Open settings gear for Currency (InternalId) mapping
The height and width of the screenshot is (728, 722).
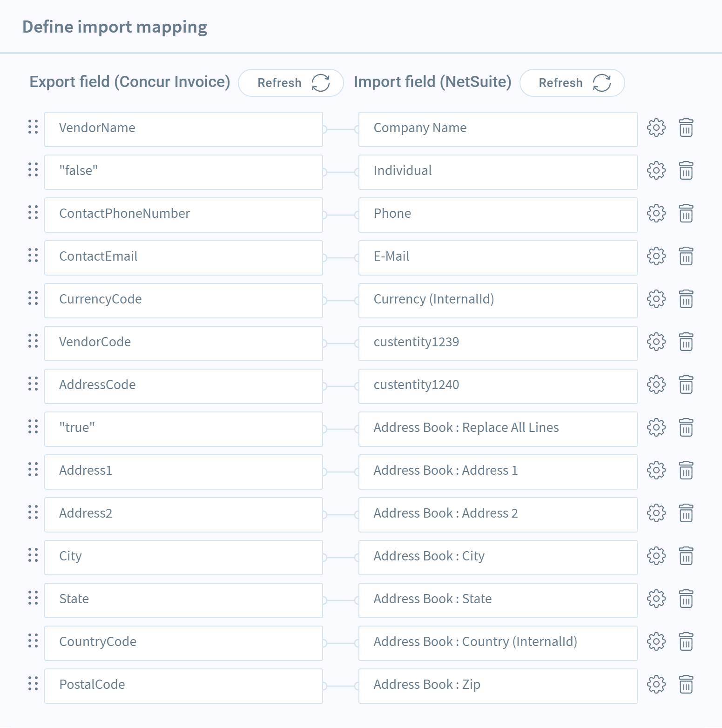tap(656, 299)
